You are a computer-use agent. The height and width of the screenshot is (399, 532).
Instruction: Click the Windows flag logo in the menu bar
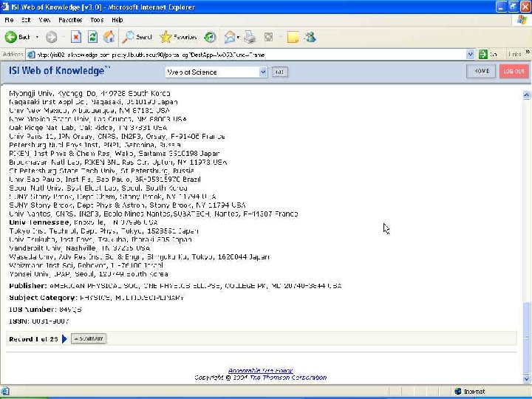tap(522, 20)
